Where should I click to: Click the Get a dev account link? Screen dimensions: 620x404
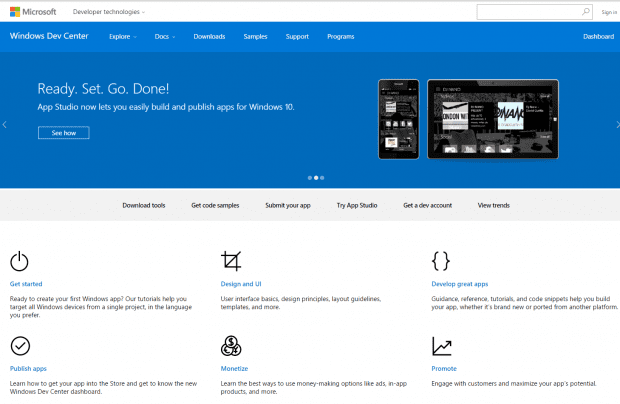pyautogui.click(x=427, y=205)
